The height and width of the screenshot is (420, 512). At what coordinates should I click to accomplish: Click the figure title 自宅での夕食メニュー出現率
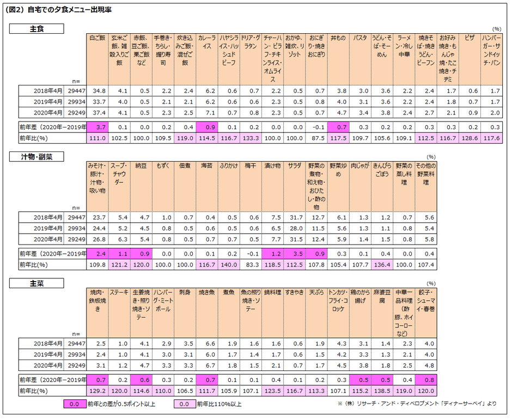[x=69, y=10]
